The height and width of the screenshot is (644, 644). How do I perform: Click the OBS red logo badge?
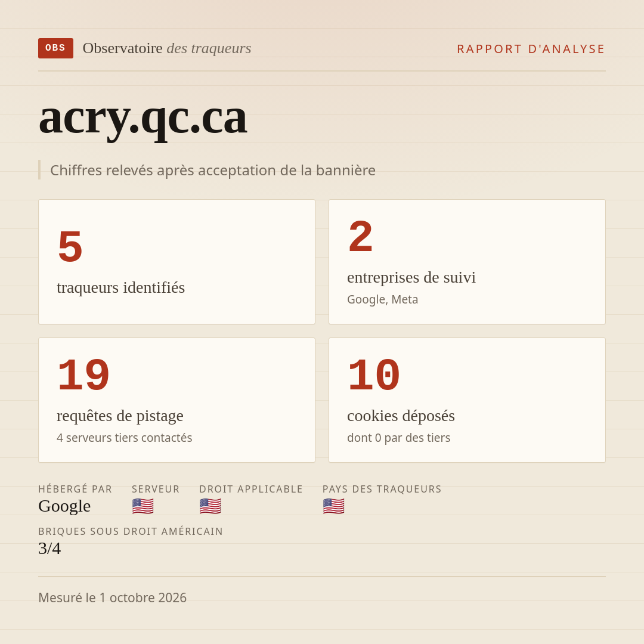(56, 48)
